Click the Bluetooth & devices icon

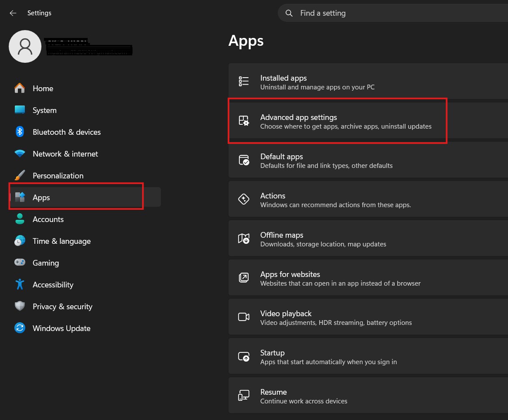pos(20,132)
